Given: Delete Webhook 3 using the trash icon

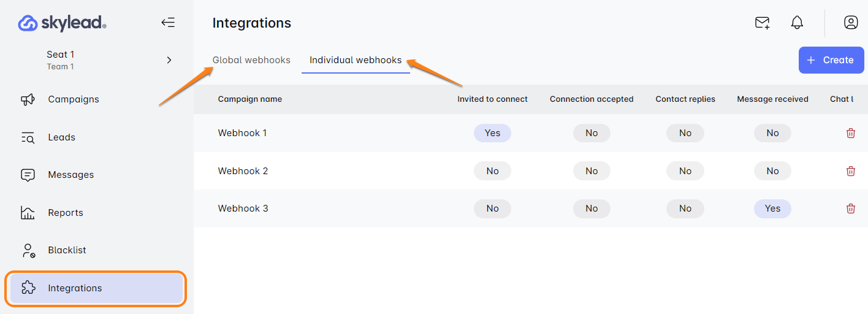Looking at the screenshot, I should [851, 209].
